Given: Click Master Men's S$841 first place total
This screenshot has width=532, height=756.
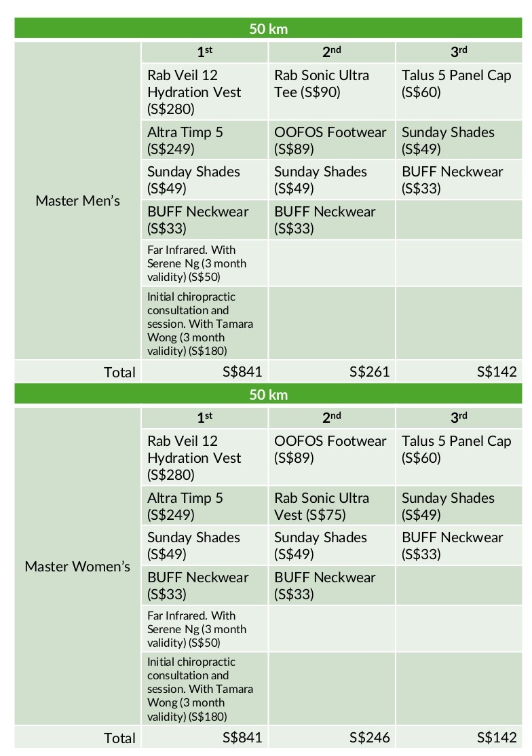Looking at the screenshot, I should point(242,372).
